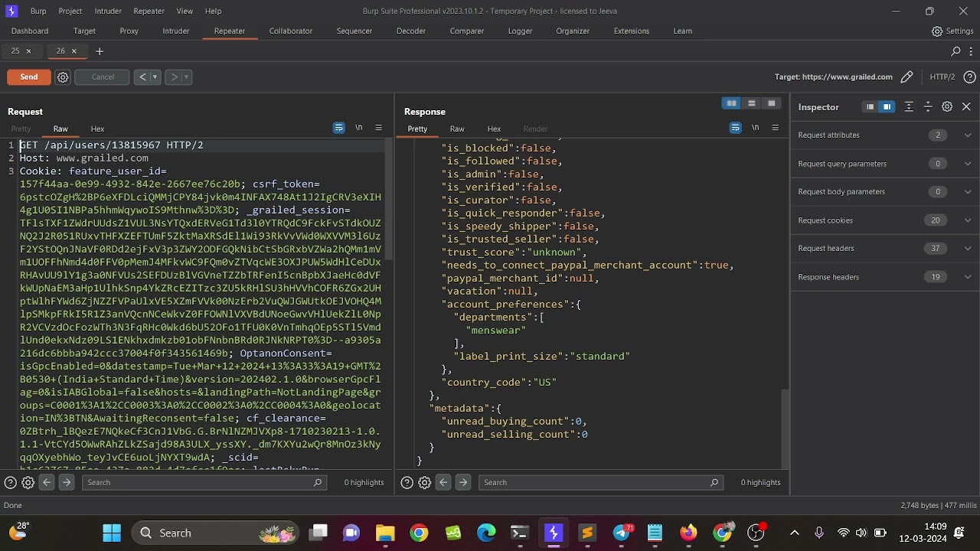
Task: Toggle \n non-printable characters in Response
Action: tap(755, 128)
